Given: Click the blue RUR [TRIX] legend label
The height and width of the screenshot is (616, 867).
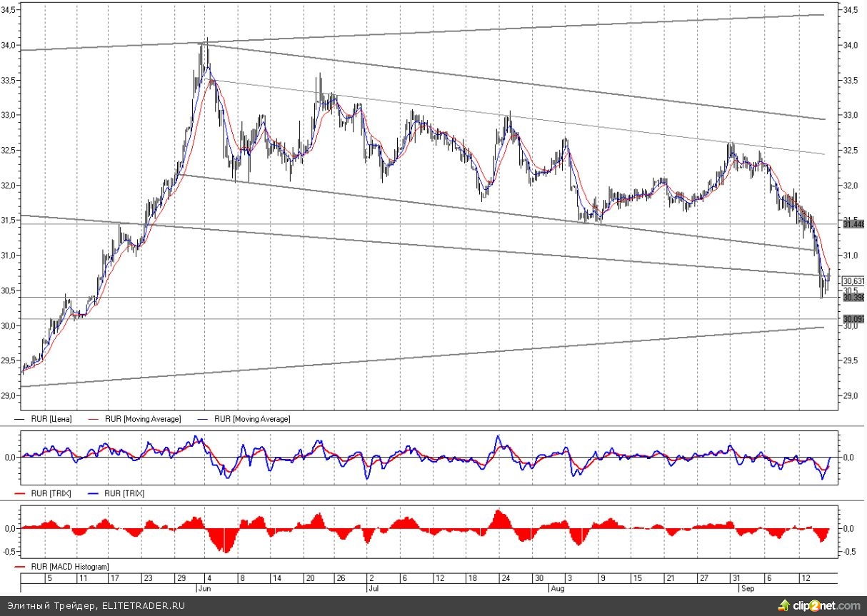Looking at the screenshot, I should tap(122, 493).
